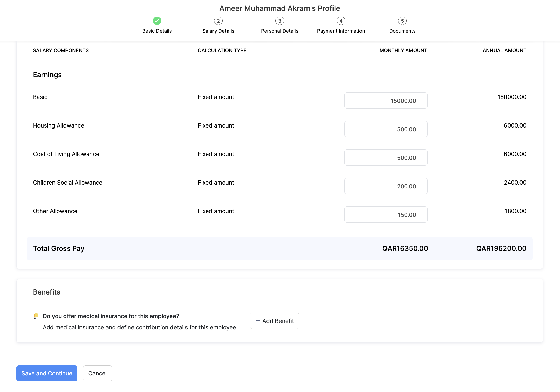Click the Add Benefit button
This screenshot has width=560, height=392.
click(274, 321)
